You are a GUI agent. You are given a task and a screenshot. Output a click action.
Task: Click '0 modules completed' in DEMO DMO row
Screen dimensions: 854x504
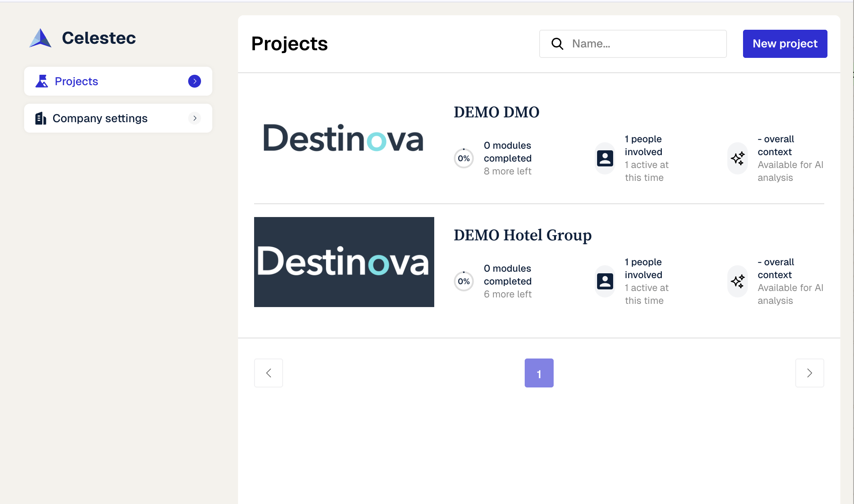[x=507, y=152]
